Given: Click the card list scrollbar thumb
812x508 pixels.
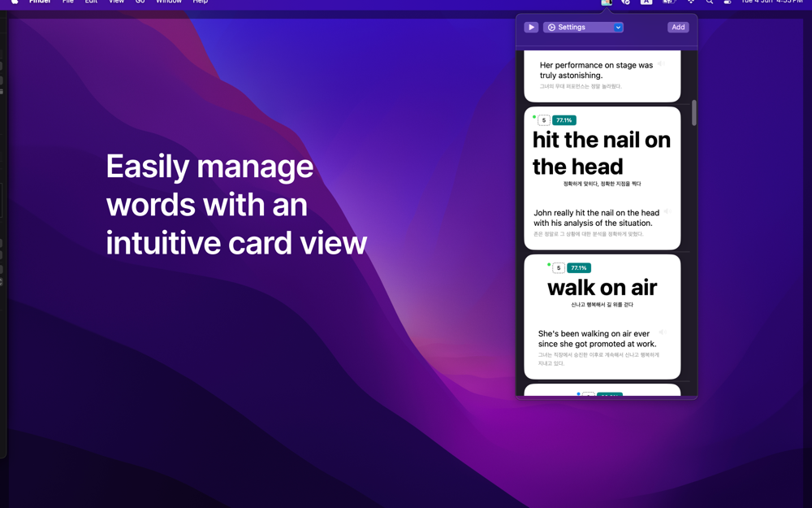Looking at the screenshot, I should click(693, 112).
